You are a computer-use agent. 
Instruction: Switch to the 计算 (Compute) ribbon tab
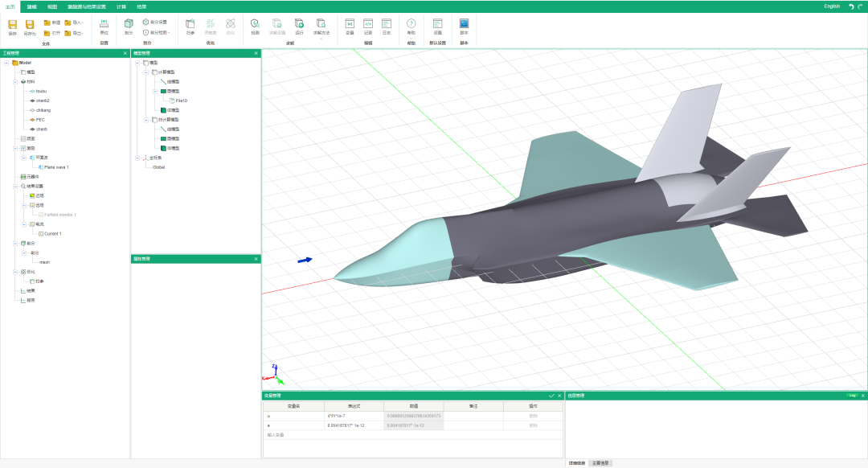[121, 6]
